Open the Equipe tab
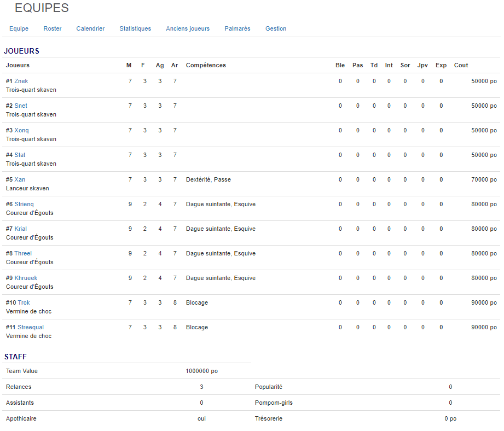Viewport: 504px width, 431px height. [x=19, y=28]
